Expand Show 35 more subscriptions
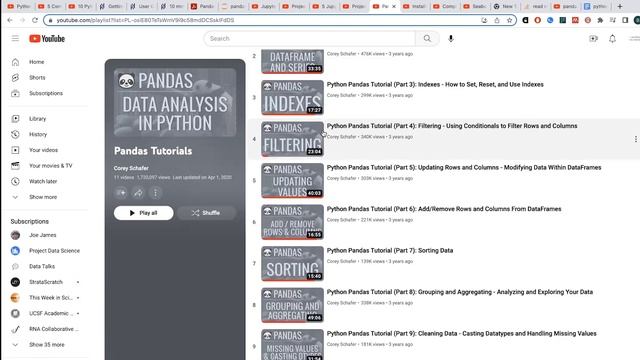640x360 pixels. [x=47, y=345]
